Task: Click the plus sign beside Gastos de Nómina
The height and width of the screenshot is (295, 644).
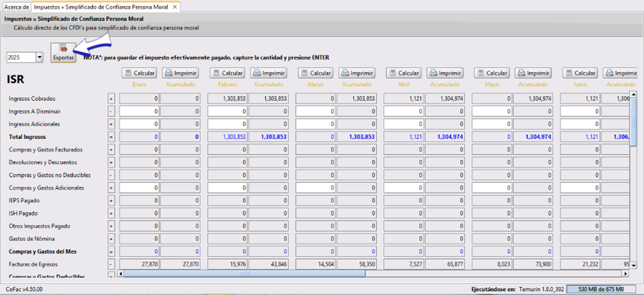Action: click(111, 239)
